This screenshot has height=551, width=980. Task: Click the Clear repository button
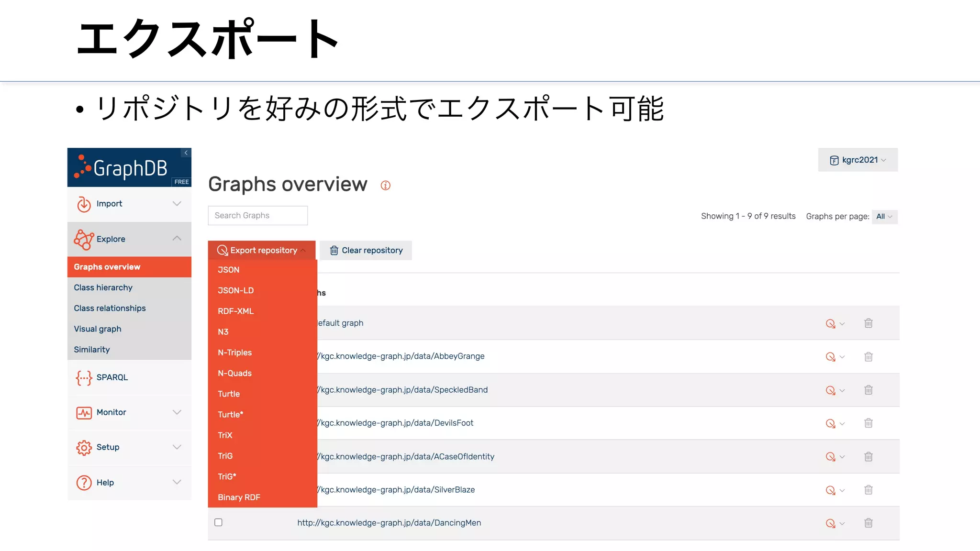click(366, 250)
